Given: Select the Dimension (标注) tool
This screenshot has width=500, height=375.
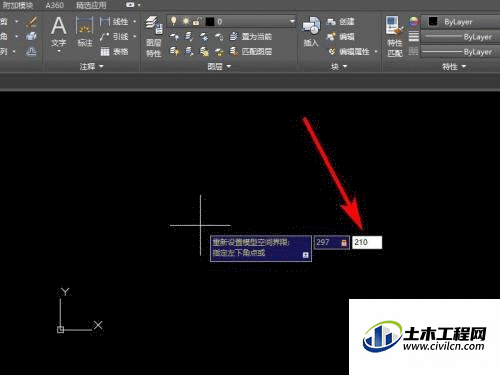Looking at the screenshot, I should click(85, 31).
